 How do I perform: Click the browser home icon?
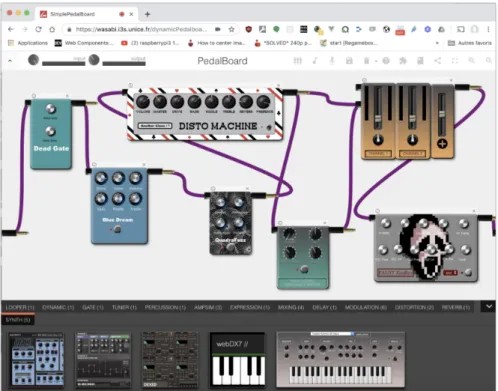[x=52, y=29]
